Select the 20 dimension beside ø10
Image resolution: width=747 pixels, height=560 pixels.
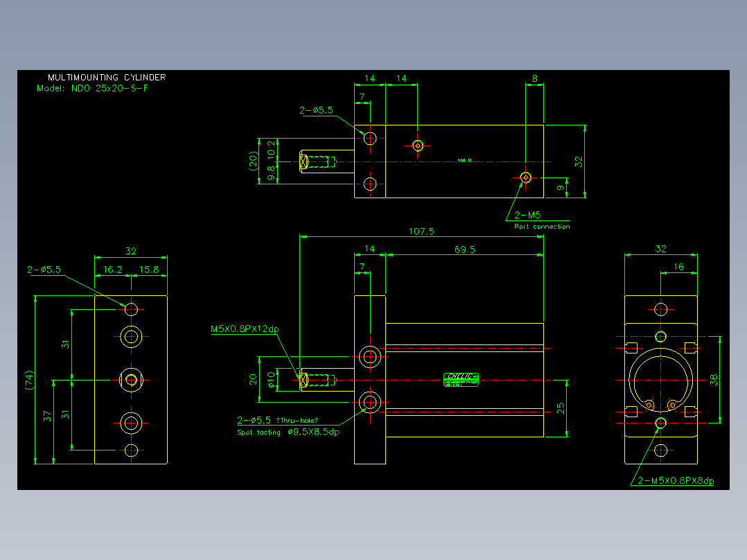click(x=253, y=379)
